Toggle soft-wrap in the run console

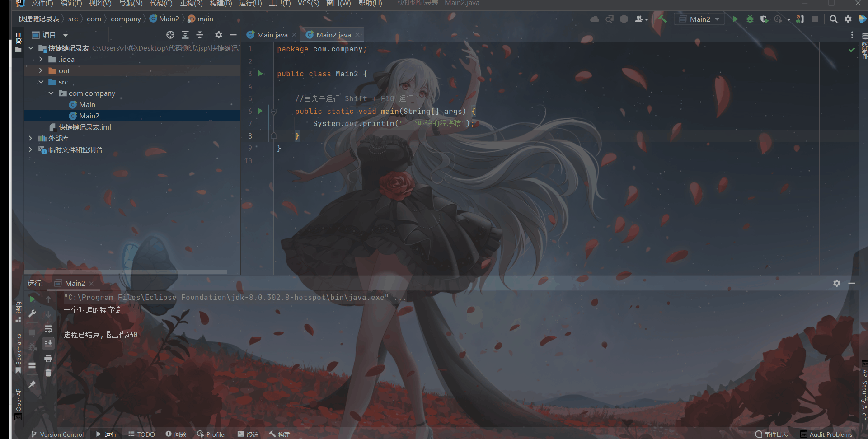[49, 329]
